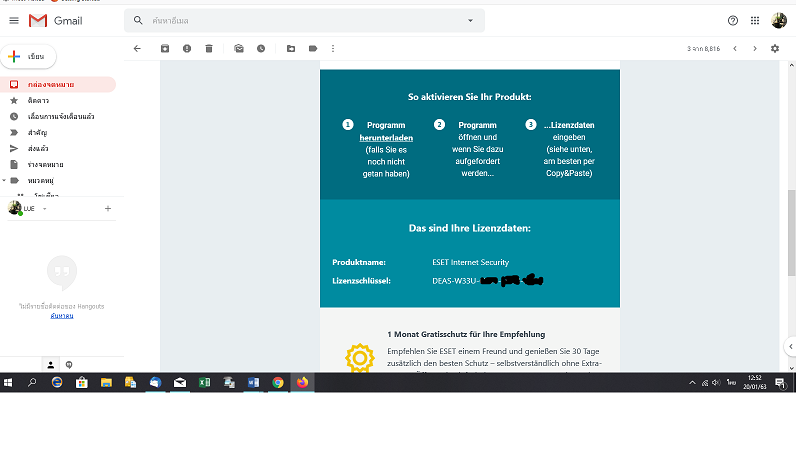This screenshot has width=800, height=450.
Task: Click the Gmail logo
Action: (55, 20)
